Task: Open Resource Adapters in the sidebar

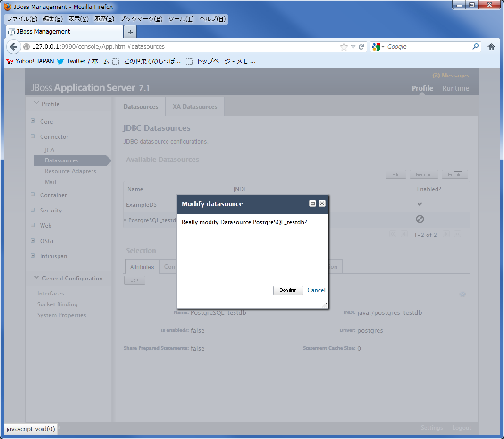Action: (70, 171)
